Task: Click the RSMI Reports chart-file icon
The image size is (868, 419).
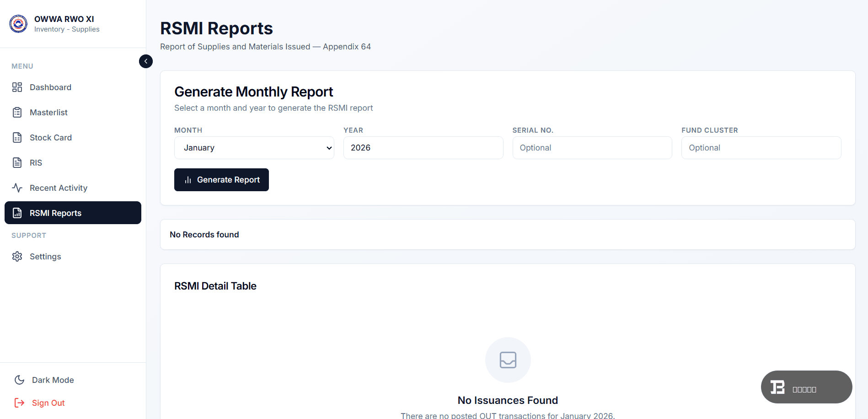Action: 17,213
